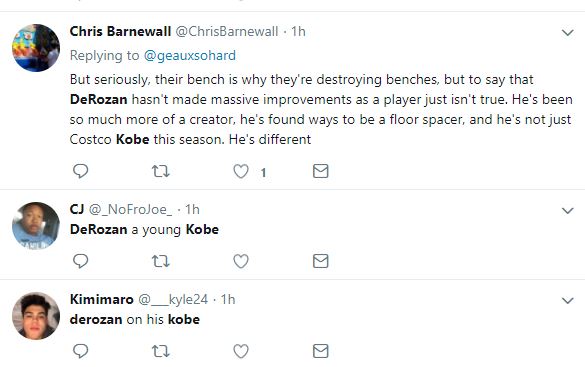The height and width of the screenshot is (367, 585).
Task: Reply to Kimimaro's tweet
Action: 80,351
